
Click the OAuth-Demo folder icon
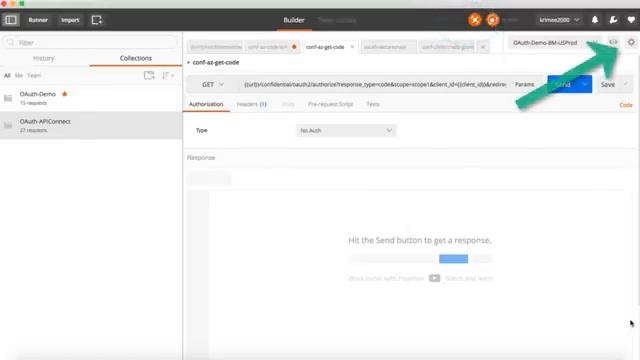(8, 98)
